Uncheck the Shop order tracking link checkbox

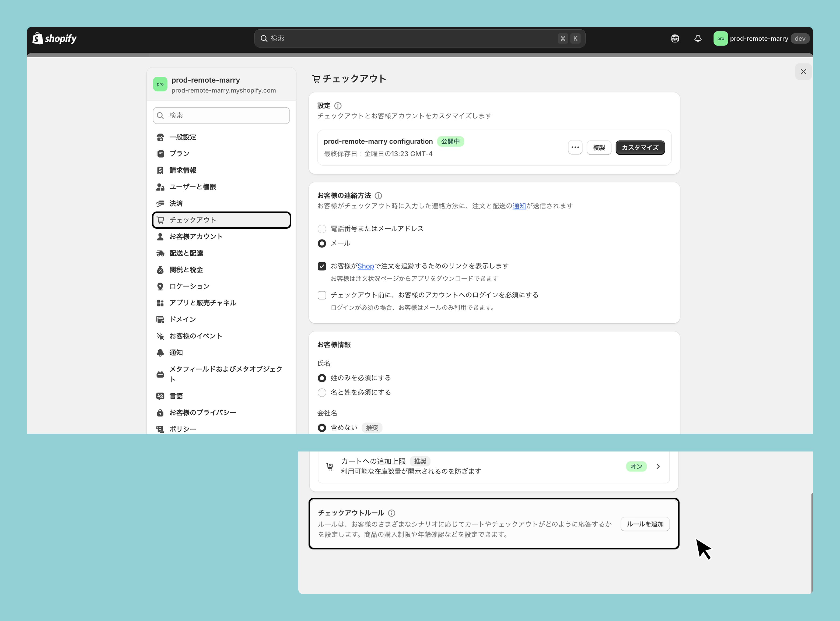pos(322,266)
